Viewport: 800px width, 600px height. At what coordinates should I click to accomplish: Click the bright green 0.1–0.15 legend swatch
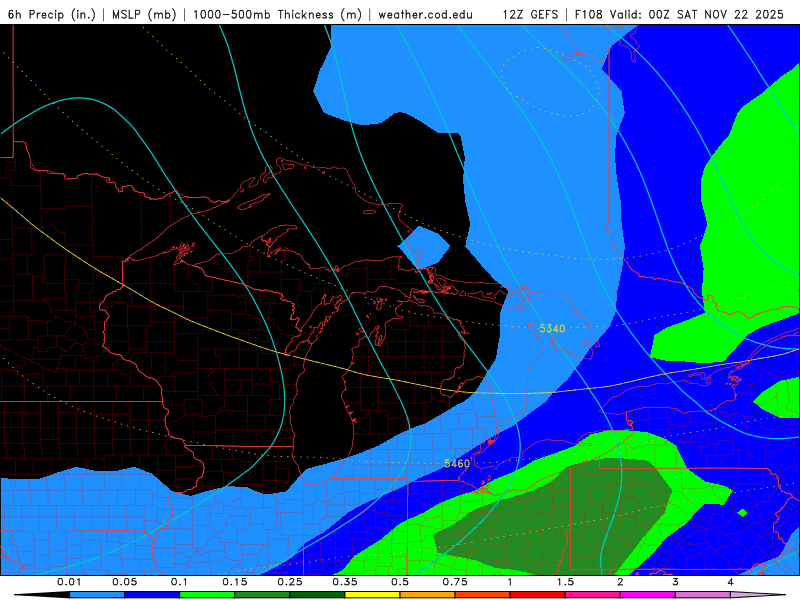tap(207, 595)
